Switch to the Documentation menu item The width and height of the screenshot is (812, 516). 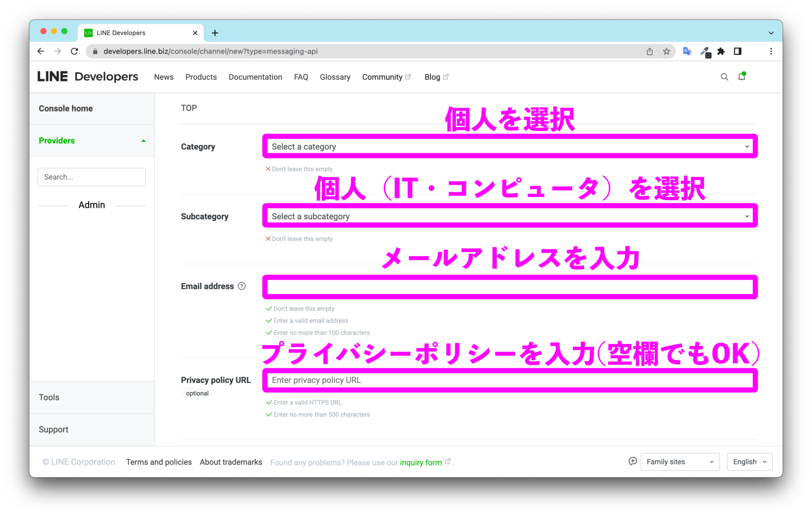(x=255, y=77)
